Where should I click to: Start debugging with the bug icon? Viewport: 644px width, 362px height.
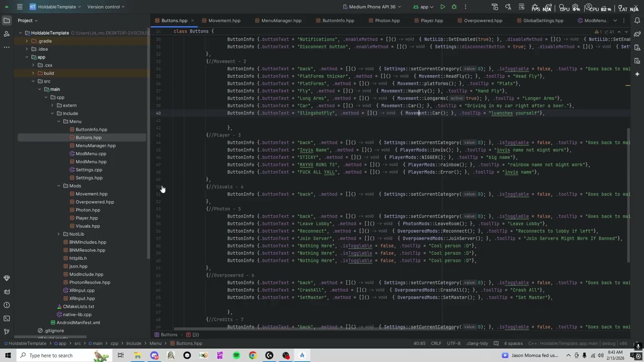pos(454,7)
